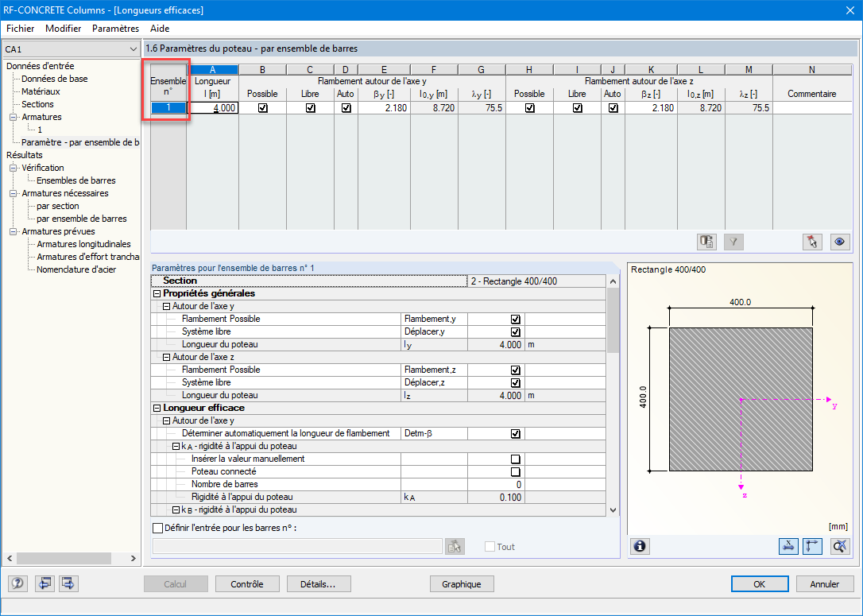The height and width of the screenshot is (616, 863).
Task: Go to previous module window arrow icon
Action: (45, 583)
